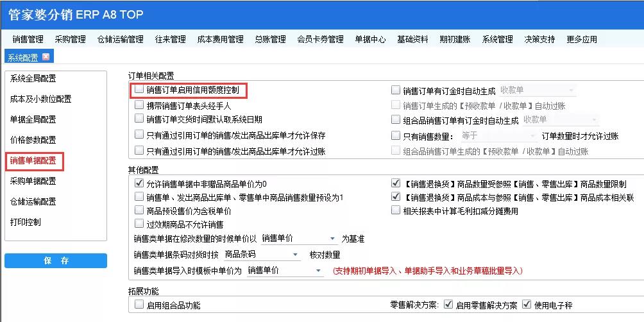Viewport: 644px width, 322px height.
Task: Open the 往来管理 menu
Action: [x=171, y=39]
